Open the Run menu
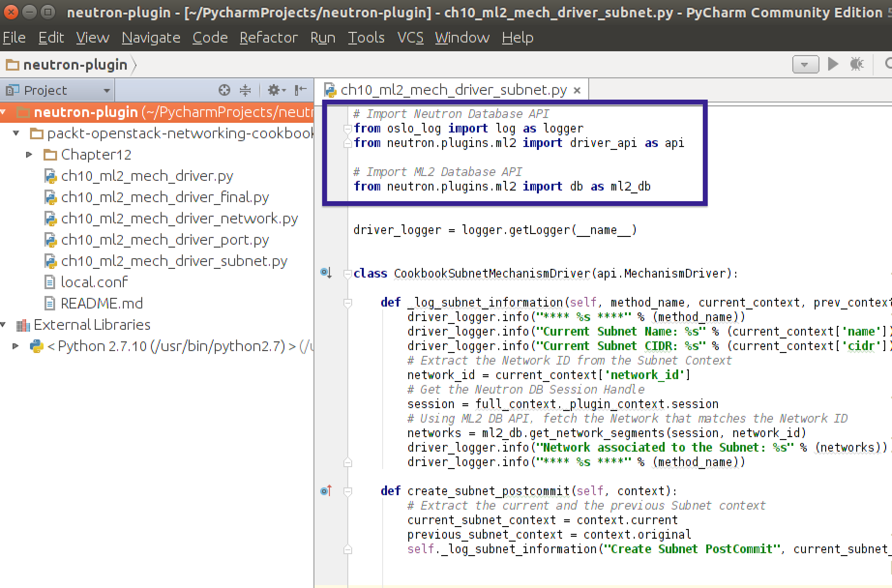The image size is (892, 588). [323, 37]
